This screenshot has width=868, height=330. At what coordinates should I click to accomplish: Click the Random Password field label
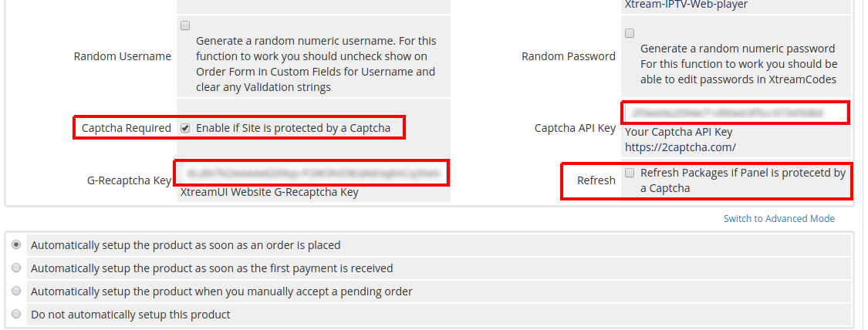pyautogui.click(x=569, y=56)
